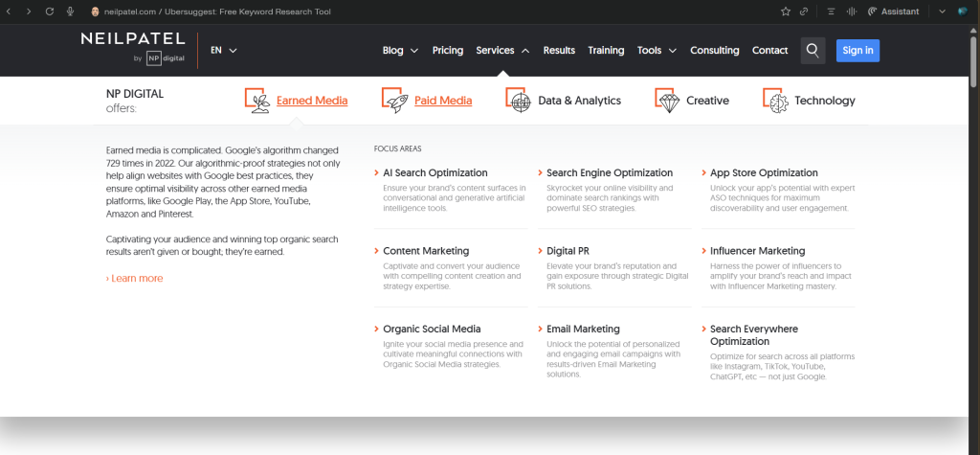Follow the Learn more link
The image size is (980, 455).
tap(134, 279)
